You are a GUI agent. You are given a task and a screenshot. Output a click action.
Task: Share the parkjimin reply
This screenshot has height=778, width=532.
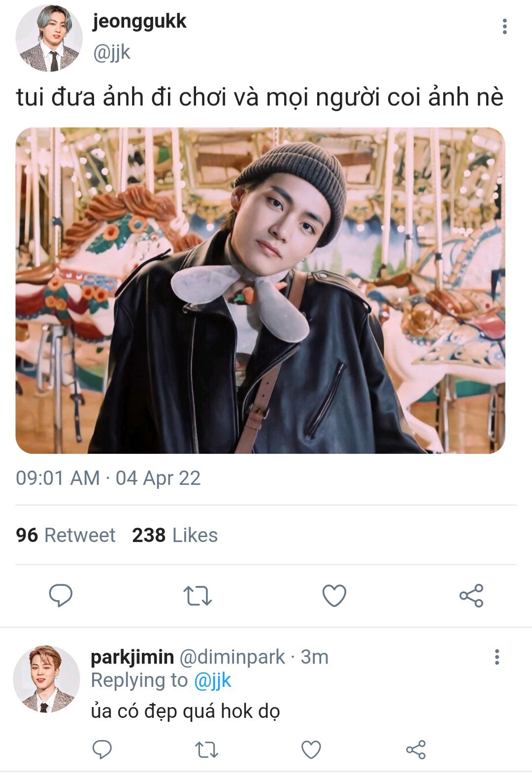coord(416,749)
